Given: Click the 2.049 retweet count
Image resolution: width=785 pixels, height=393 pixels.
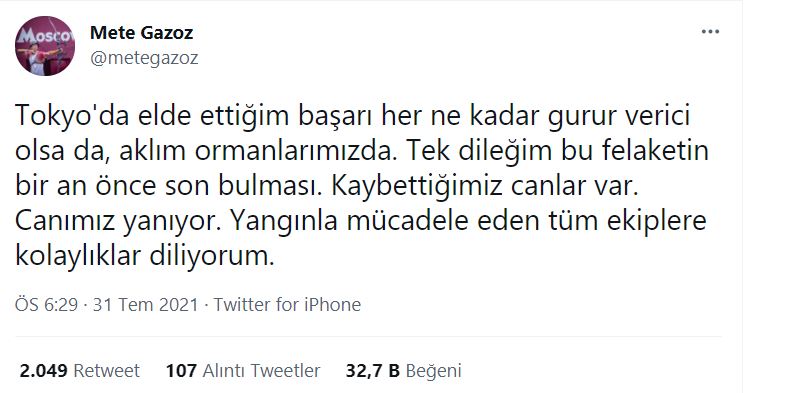Looking at the screenshot, I should [x=44, y=370].
